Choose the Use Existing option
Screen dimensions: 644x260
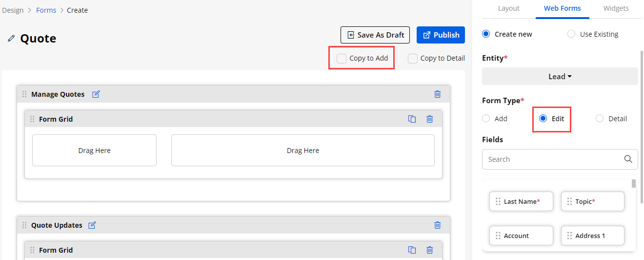[571, 34]
